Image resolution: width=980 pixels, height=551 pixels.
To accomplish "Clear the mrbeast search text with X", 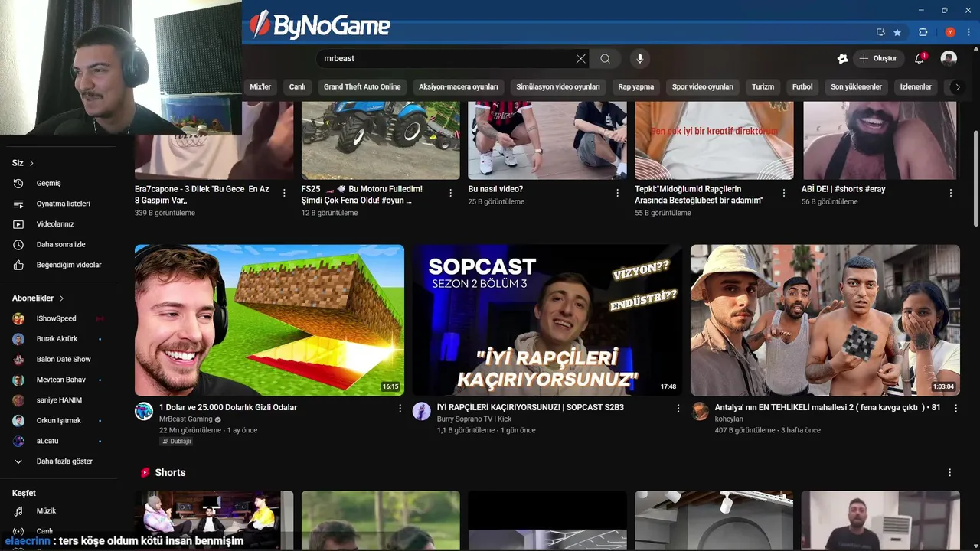I will click(581, 58).
